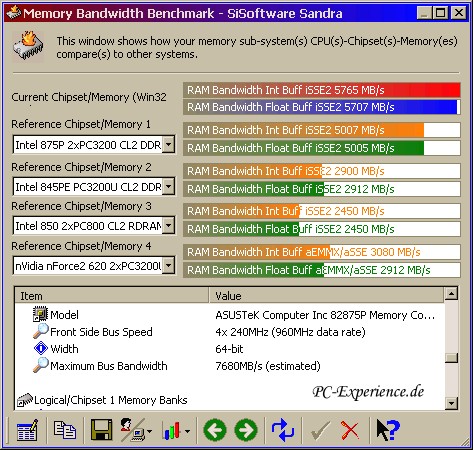Click the Sandra title bar application icon
The width and height of the screenshot is (473, 450).
(14, 13)
